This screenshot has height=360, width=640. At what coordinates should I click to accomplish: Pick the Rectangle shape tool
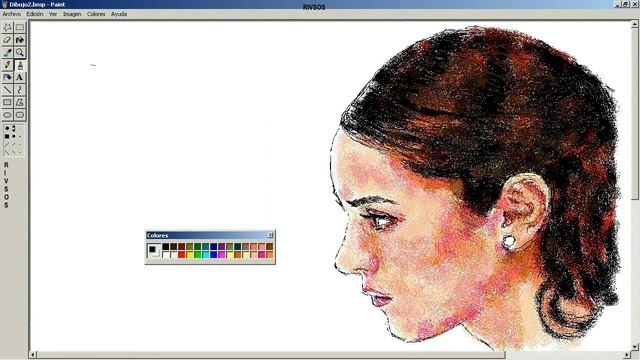click(7, 102)
